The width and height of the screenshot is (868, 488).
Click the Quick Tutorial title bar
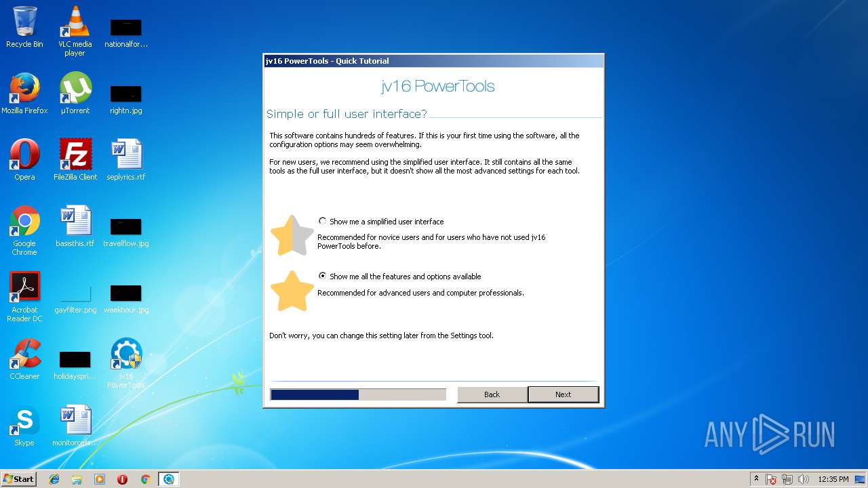pyautogui.click(x=433, y=61)
